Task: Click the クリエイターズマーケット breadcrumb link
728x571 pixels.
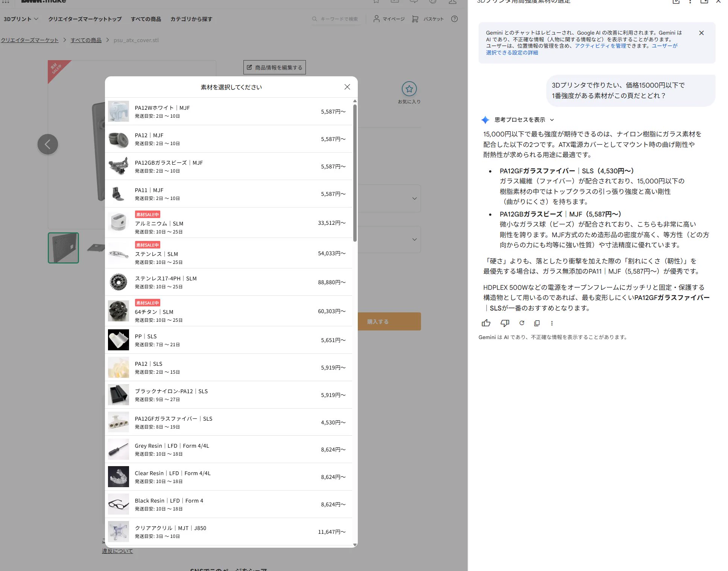Action: point(30,40)
